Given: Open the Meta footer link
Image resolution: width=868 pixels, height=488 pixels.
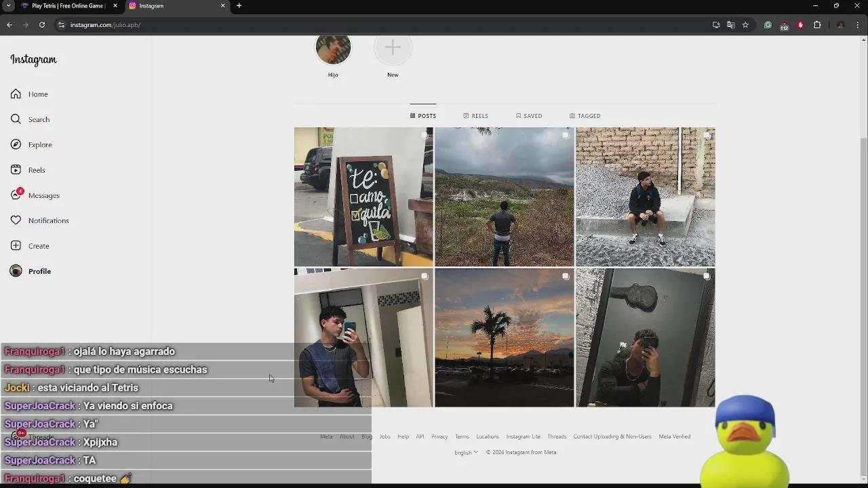Looking at the screenshot, I should click(326, 436).
